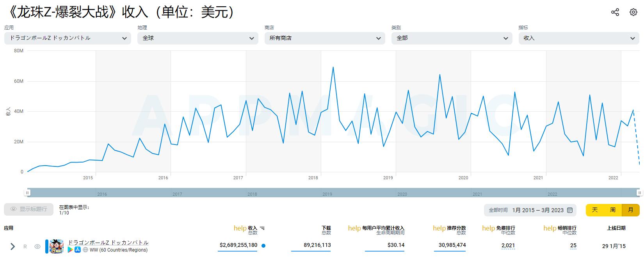This screenshot has width=644, height=259.
Task: Open 应用 dropdown ドラゴンボールZ
Action: (x=68, y=38)
